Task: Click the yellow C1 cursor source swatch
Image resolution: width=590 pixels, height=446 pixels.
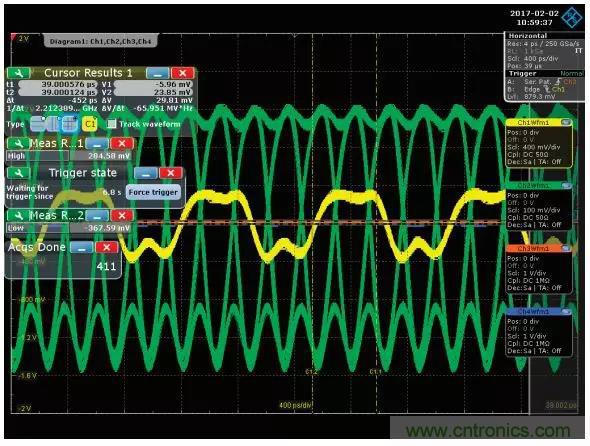Action: click(90, 124)
